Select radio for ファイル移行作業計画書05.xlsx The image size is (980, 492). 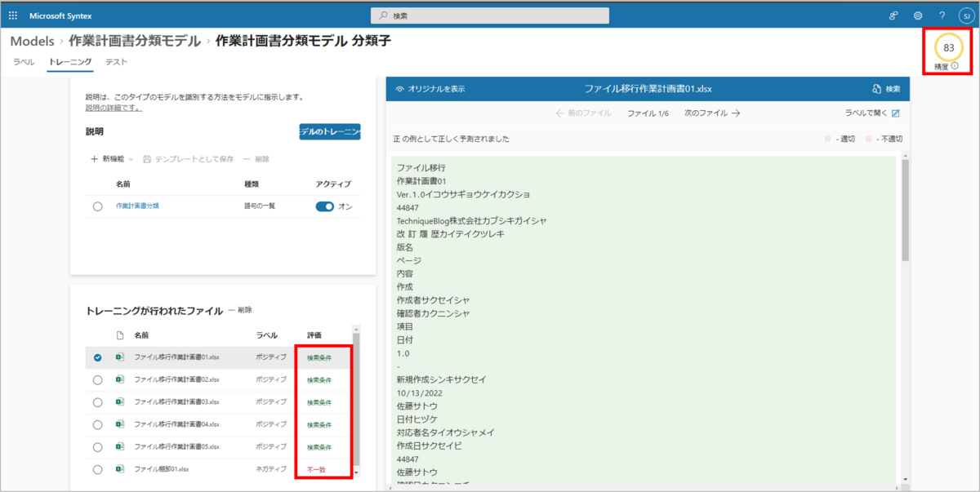(x=98, y=447)
